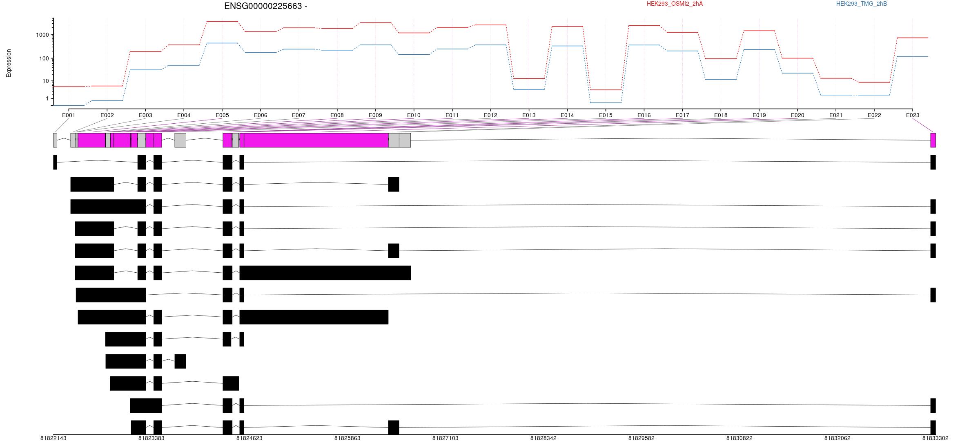Click the E002 exon label
This screenshot has width=980, height=445.
pyautogui.click(x=107, y=115)
